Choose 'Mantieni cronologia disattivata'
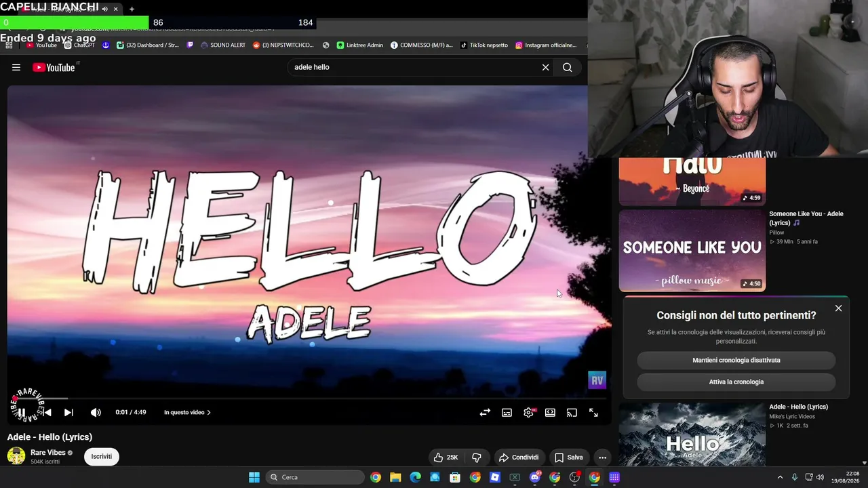Viewport: 868px width, 488px height. [736, 360]
